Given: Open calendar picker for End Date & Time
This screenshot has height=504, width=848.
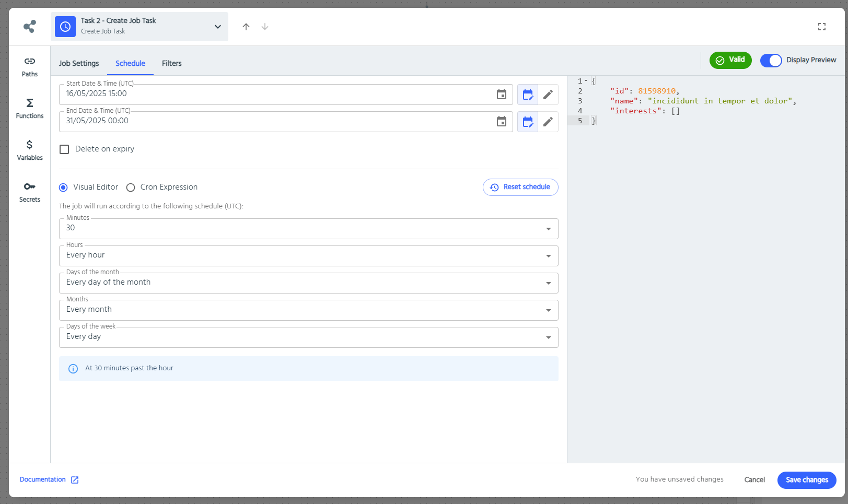Looking at the screenshot, I should click(502, 122).
